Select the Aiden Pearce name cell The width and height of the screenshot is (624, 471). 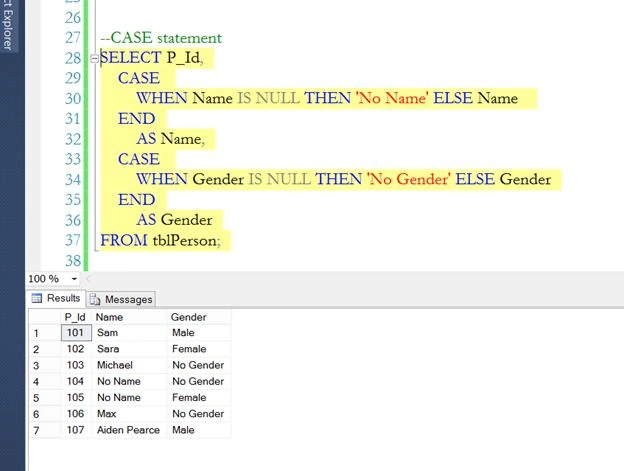(129, 430)
